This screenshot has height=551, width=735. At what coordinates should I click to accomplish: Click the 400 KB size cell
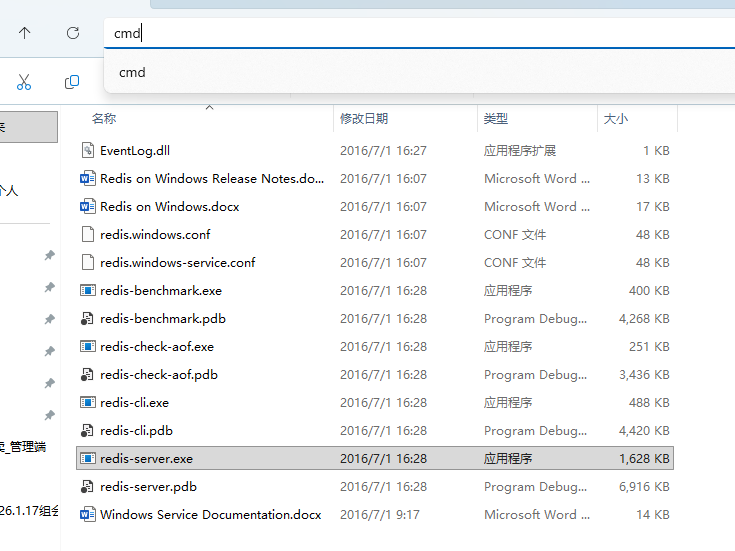coord(649,291)
